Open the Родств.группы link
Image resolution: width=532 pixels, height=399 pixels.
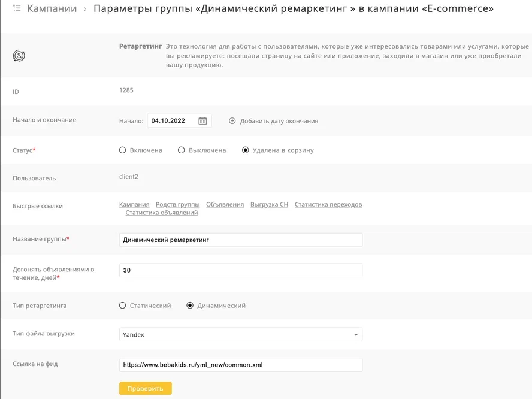coord(179,204)
